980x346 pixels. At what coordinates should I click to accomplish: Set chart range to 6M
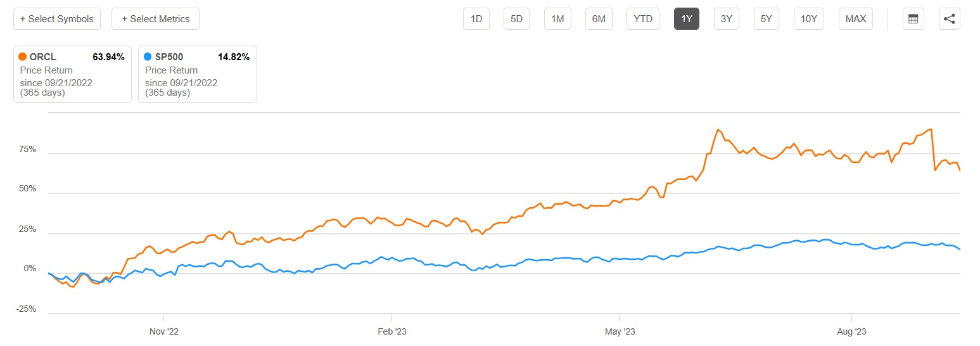(599, 19)
